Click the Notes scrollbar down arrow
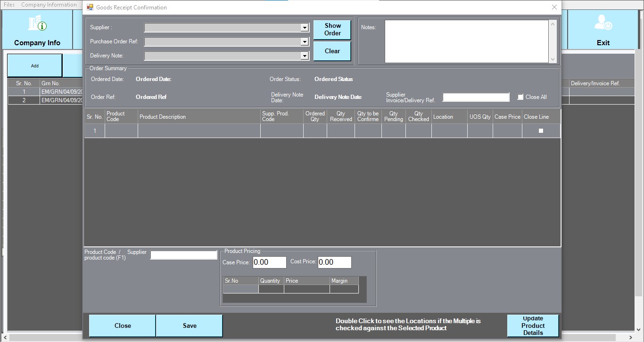This screenshot has height=342, width=644. click(553, 59)
